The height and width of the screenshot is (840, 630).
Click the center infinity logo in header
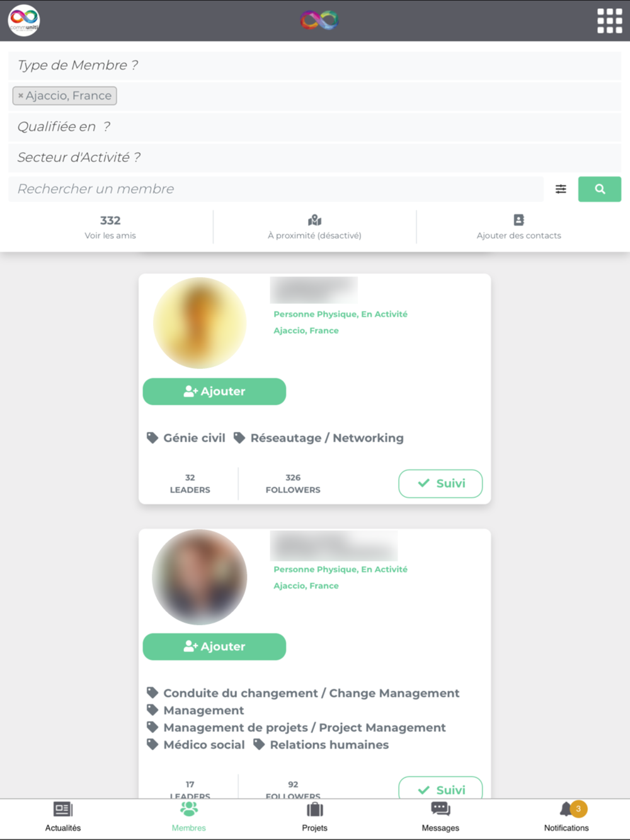coord(319,20)
